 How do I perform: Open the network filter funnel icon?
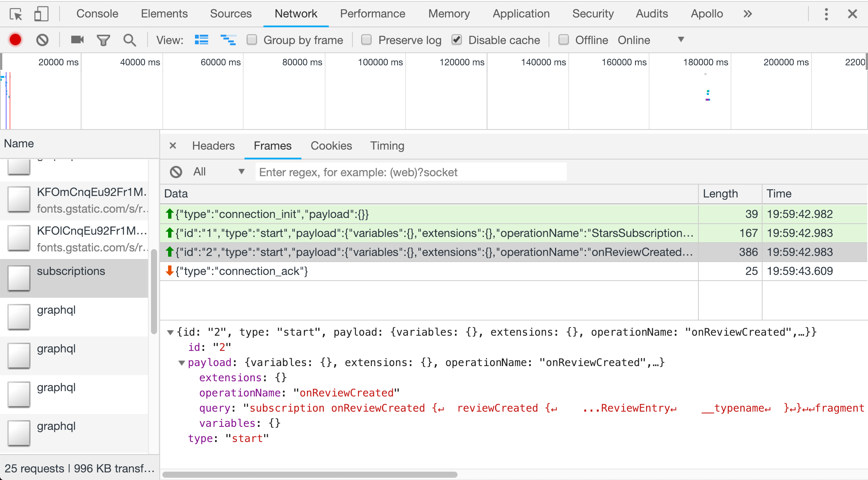[103, 40]
